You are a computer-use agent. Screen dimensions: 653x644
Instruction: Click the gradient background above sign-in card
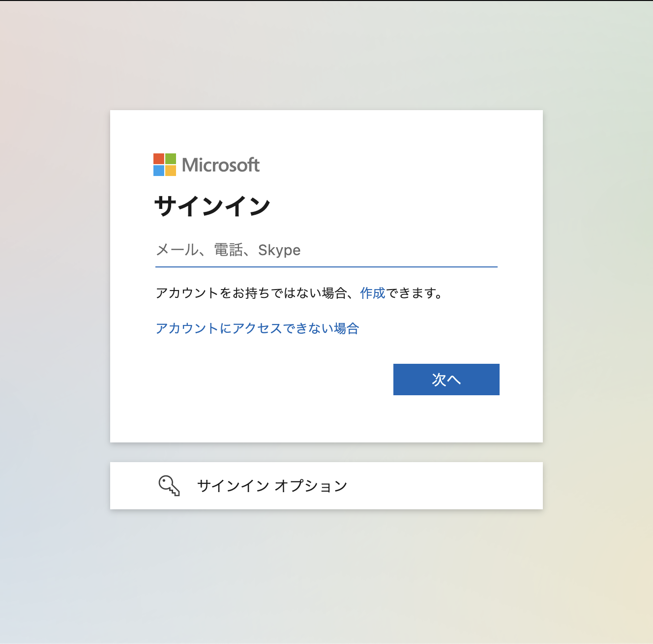pyautogui.click(x=326, y=54)
